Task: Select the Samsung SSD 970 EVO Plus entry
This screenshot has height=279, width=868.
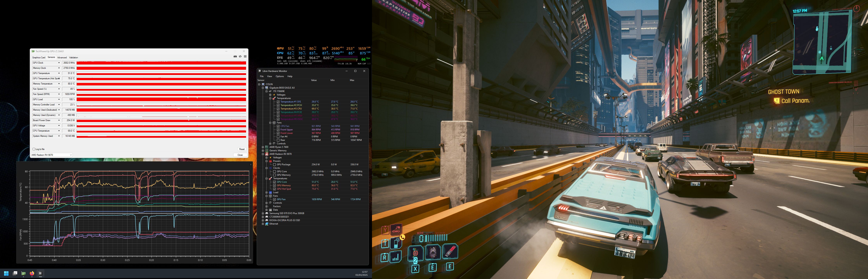Action: click(x=286, y=213)
